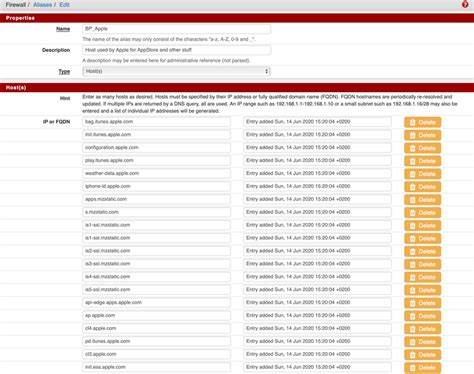This screenshot has width=474, height=374.
Task: Edit the 'Entry added' note for configuration.apple.com
Action: [317, 147]
